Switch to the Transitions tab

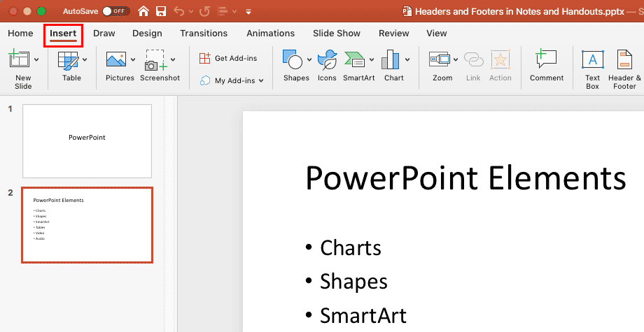click(204, 34)
